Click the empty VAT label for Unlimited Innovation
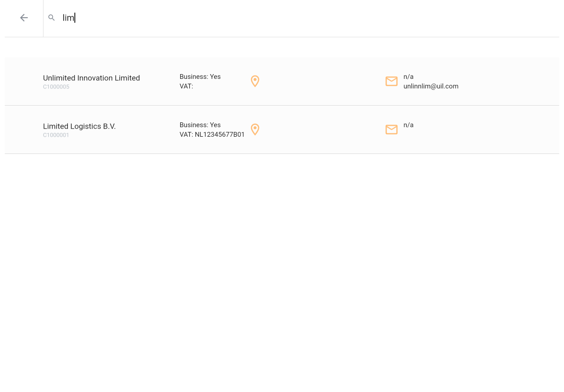Viewport: 564px width, 392px height. pos(186,87)
